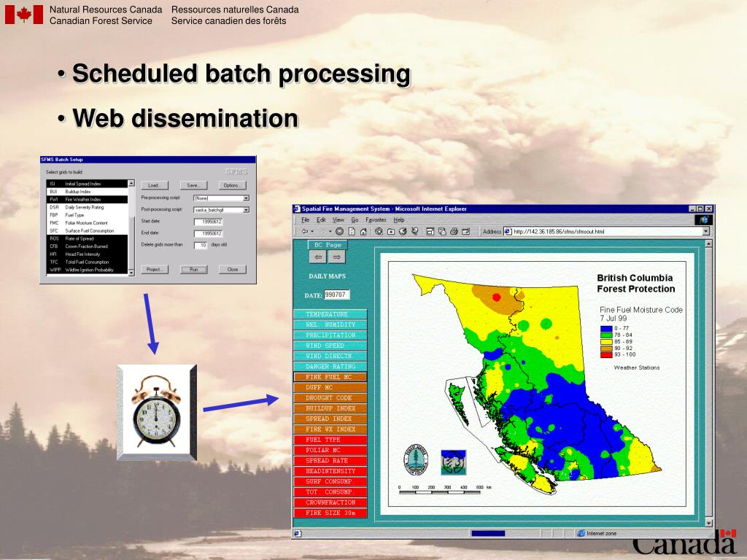The width and height of the screenshot is (747, 560).
Task: Click the Internet Explorer logo in the title bar
Action: click(x=298, y=209)
